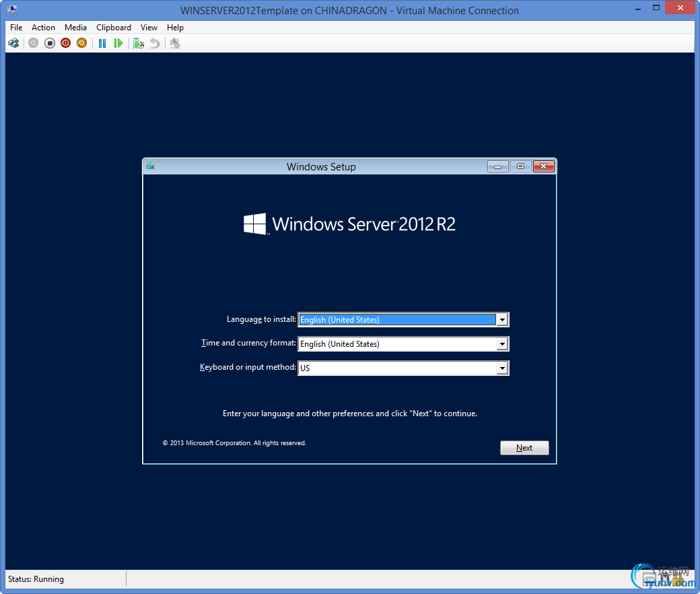Click the Ctrl+Alt+Delete toolbar icon

pyautogui.click(x=14, y=43)
